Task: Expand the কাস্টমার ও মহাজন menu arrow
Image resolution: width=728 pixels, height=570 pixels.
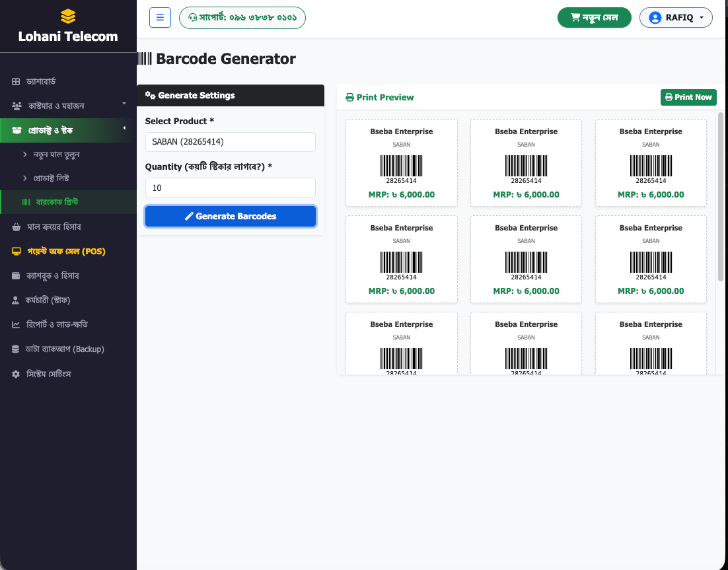Action: (124, 104)
